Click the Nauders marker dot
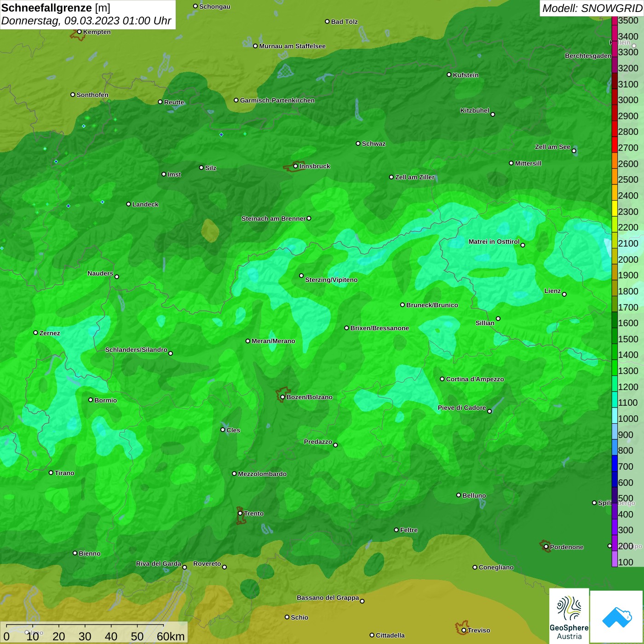 click(117, 276)
